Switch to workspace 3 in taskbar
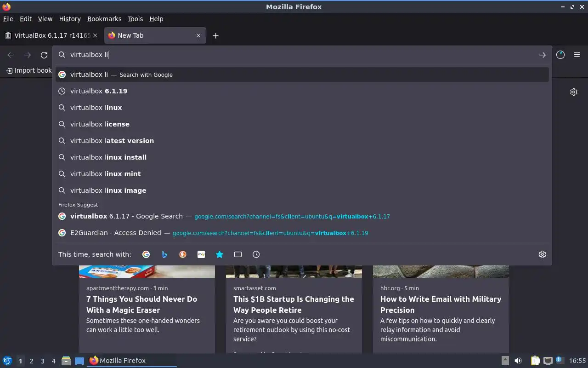 [x=42, y=361]
